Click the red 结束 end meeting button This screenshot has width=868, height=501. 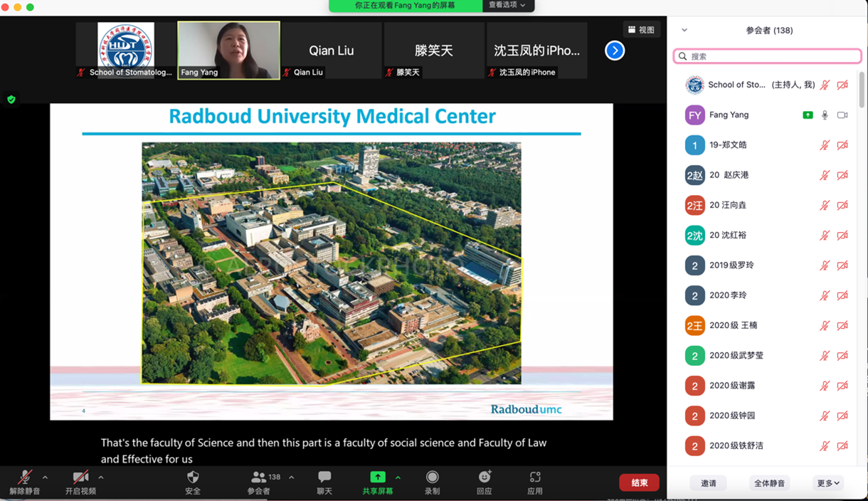tap(639, 482)
